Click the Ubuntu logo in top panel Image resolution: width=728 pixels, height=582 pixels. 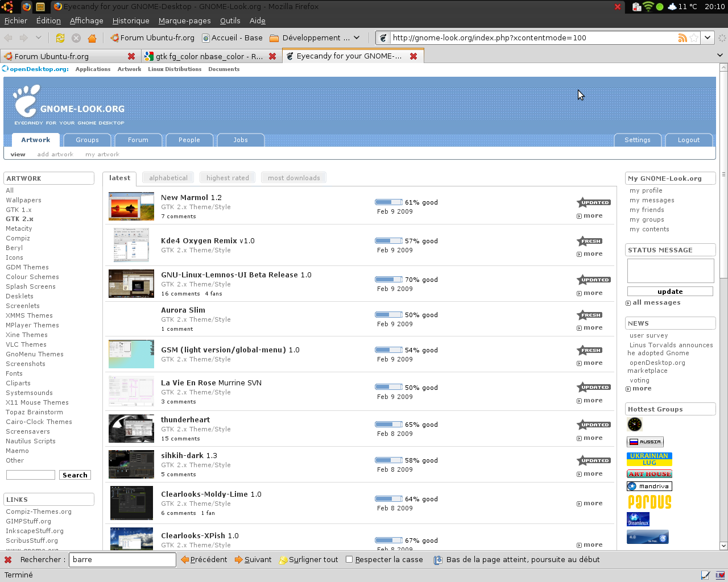[7, 7]
